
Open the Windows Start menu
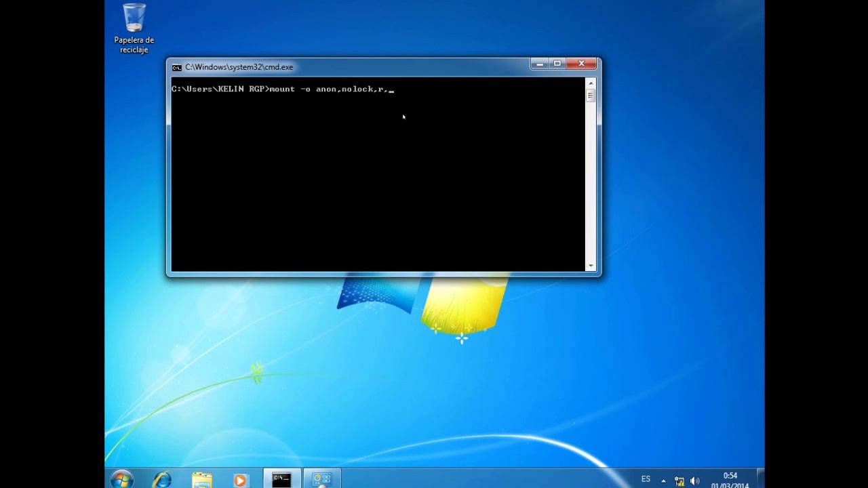(122, 479)
